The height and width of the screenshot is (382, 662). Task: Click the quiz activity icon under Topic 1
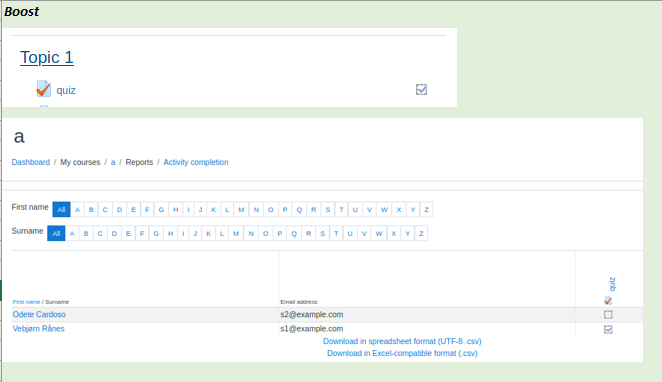pos(43,89)
